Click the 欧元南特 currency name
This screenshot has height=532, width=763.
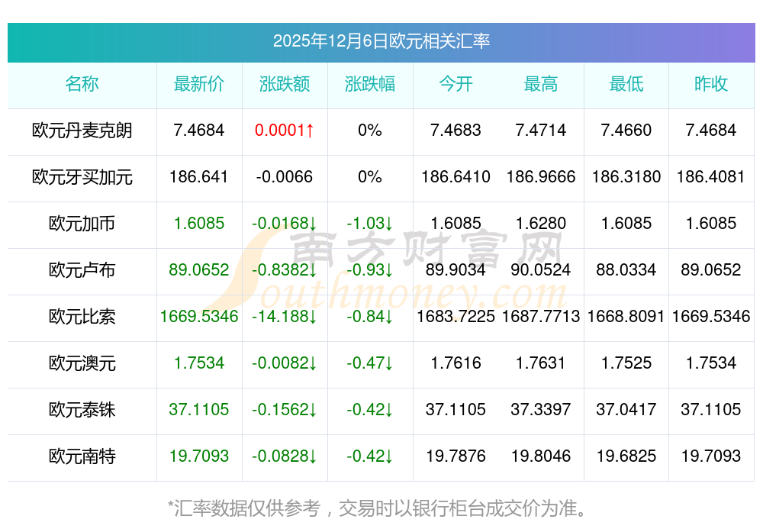[82, 456]
